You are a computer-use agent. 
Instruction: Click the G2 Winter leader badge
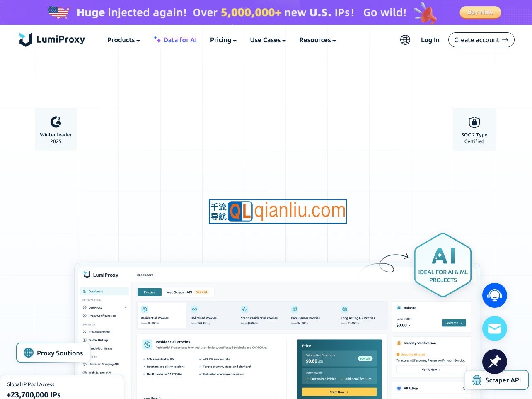coord(56,129)
